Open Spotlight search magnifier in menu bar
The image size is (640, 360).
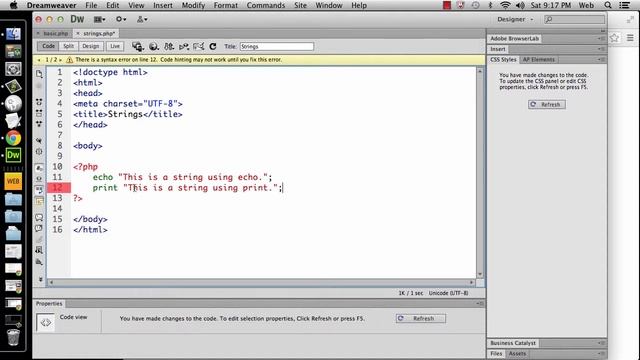pos(608,5)
